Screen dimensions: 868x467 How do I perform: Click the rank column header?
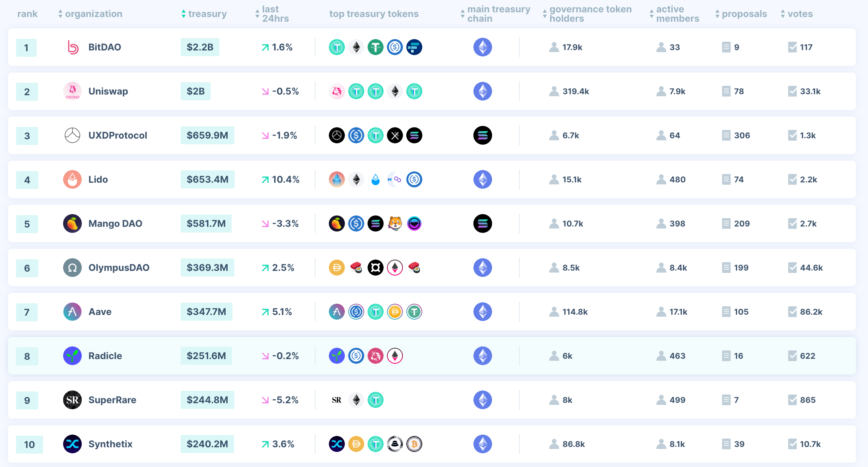pyautogui.click(x=27, y=14)
